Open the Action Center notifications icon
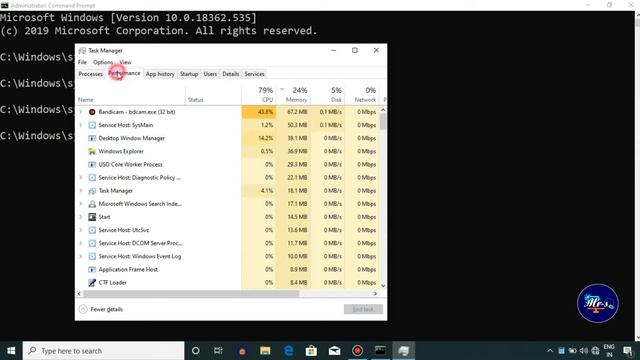This screenshot has height=360, width=640. click(628, 351)
